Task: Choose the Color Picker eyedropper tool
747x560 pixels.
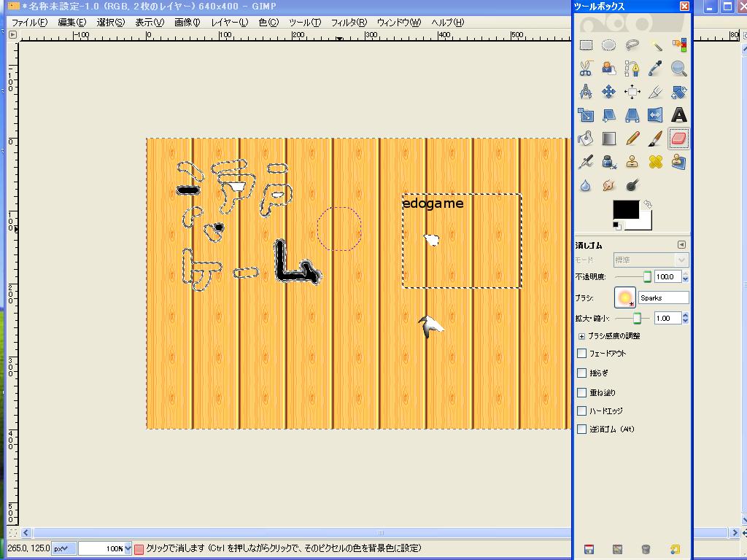Action: click(656, 69)
